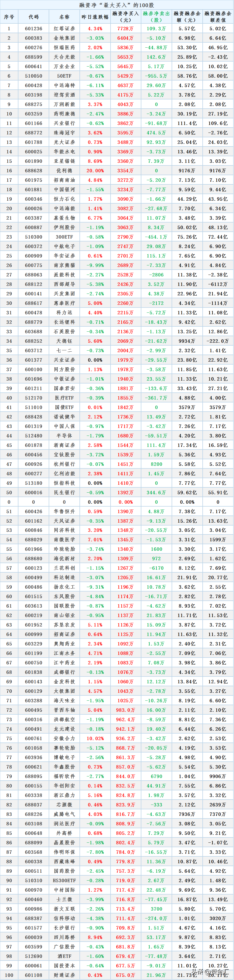Click stock name '药明康德'

click(64, 114)
